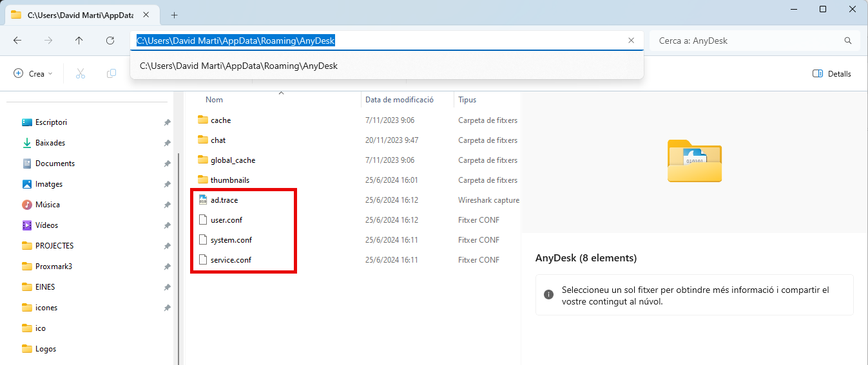Select the chat folder
Screen dimensions: 868x365
(x=218, y=140)
